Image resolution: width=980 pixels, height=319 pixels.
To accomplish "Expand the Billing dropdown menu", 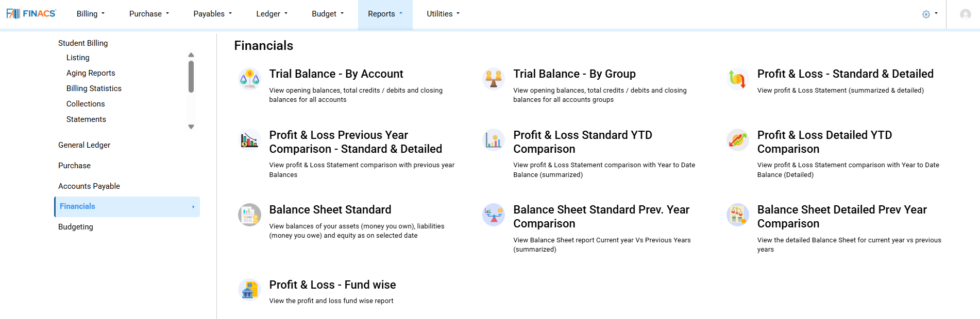I will click(90, 14).
